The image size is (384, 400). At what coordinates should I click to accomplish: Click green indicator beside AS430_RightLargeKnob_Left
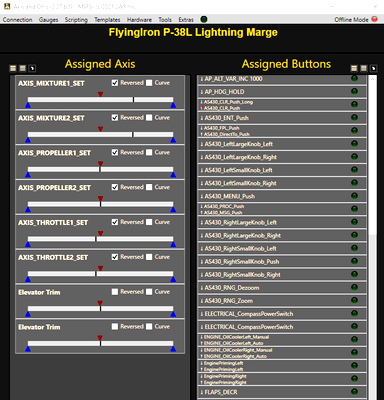click(x=354, y=222)
